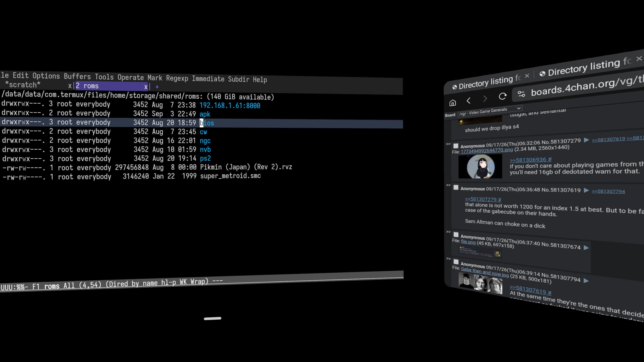Open the Buffers menu in Emacs
This screenshot has width=644, height=362.
coord(77,76)
